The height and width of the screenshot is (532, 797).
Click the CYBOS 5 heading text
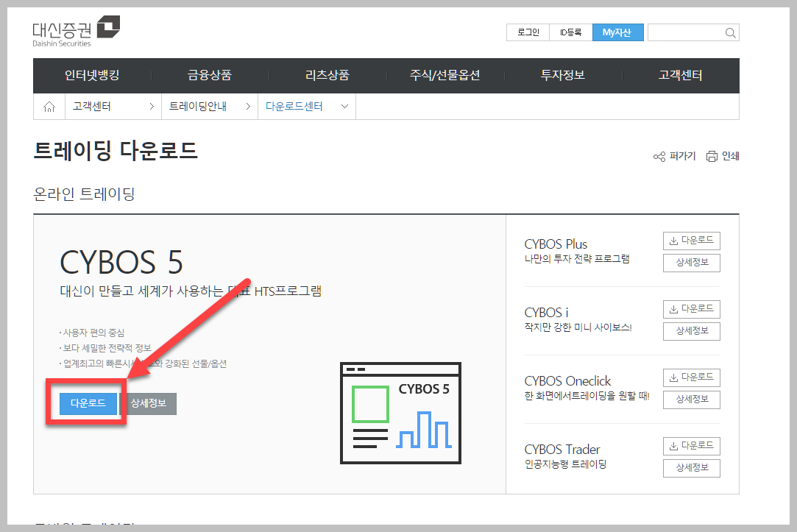click(121, 262)
